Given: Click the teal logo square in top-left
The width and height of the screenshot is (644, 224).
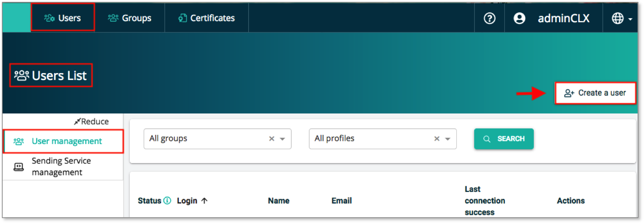Looking at the screenshot, I should (16, 17).
